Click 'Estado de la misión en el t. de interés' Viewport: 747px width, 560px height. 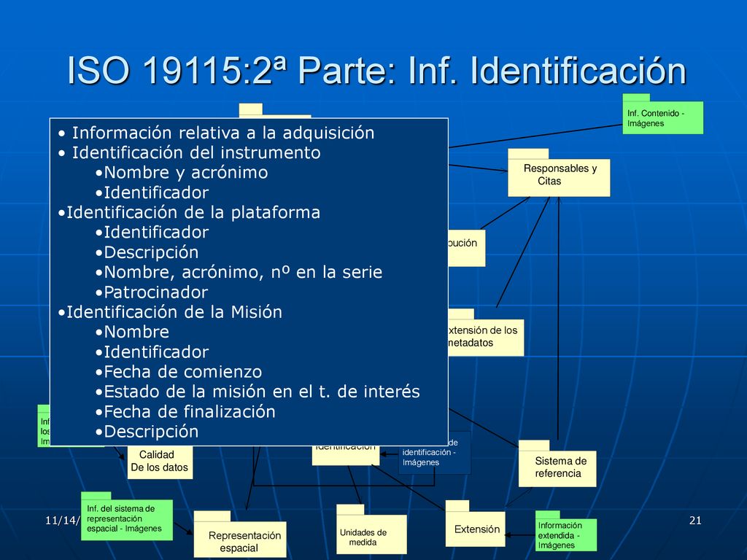262,392
